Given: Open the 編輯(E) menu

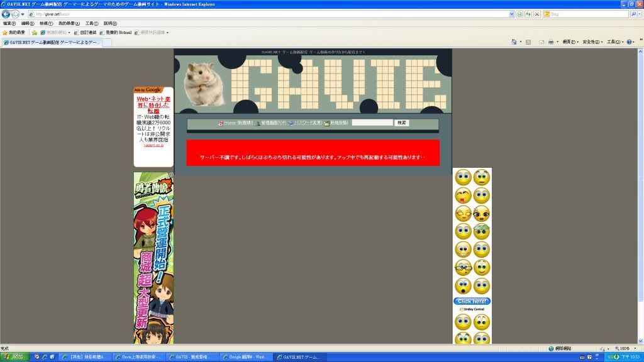Looking at the screenshot, I should [28, 23].
